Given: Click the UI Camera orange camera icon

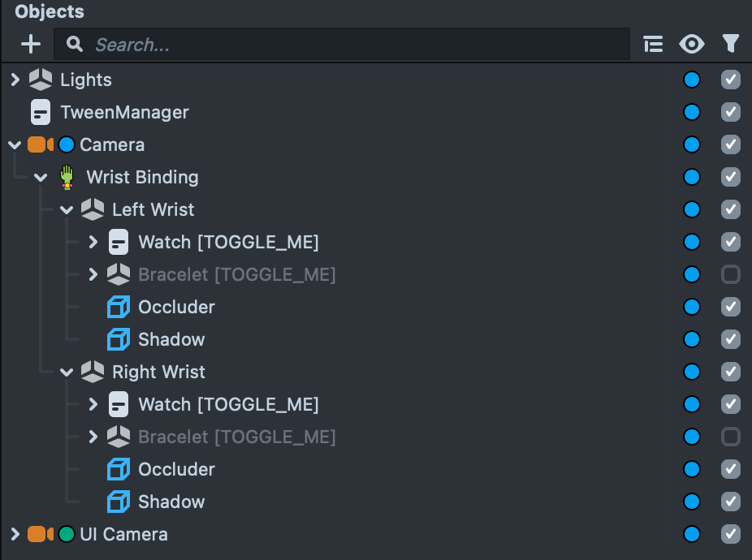Looking at the screenshot, I should tap(40, 534).
